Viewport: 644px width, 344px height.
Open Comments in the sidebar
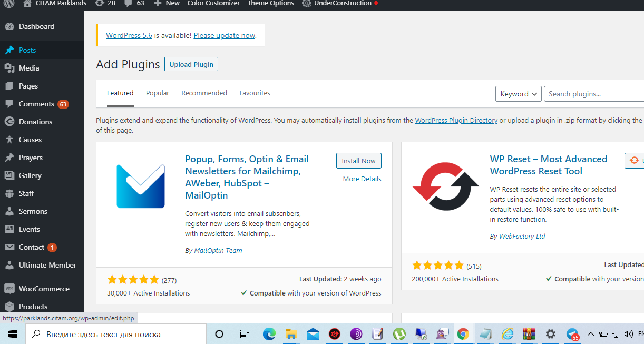click(36, 104)
